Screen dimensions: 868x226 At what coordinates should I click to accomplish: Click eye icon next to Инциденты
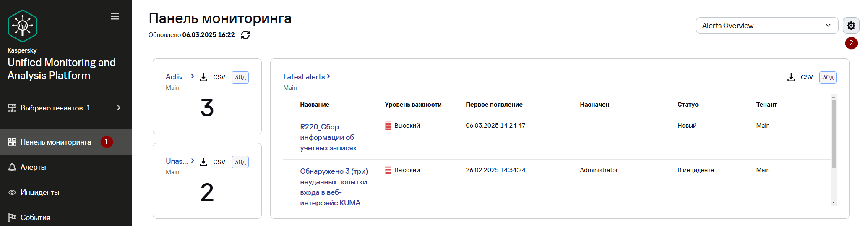pyautogui.click(x=12, y=192)
